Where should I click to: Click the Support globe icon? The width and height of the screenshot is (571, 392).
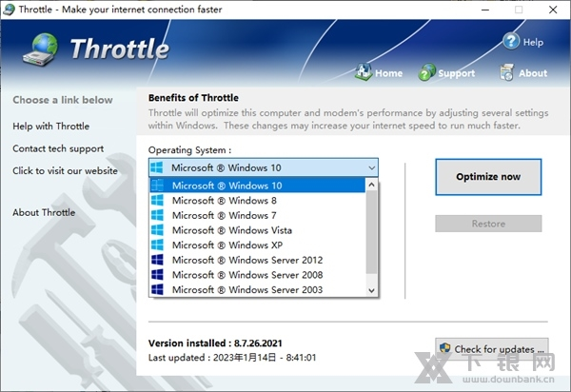point(426,72)
